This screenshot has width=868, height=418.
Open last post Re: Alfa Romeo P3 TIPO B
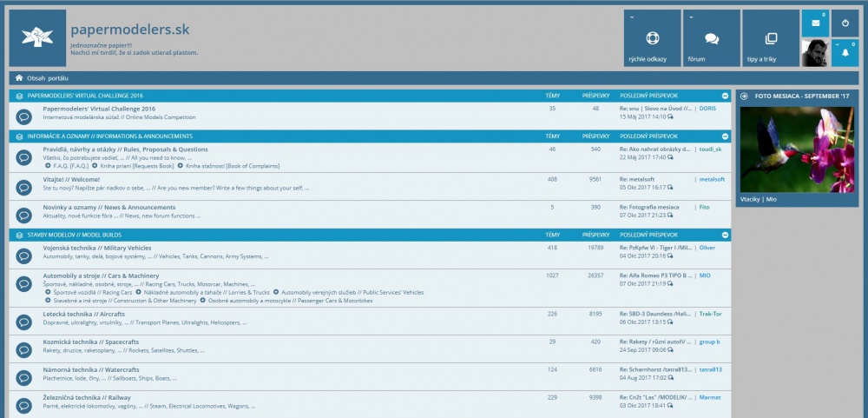pyautogui.click(x=656, y=275)
